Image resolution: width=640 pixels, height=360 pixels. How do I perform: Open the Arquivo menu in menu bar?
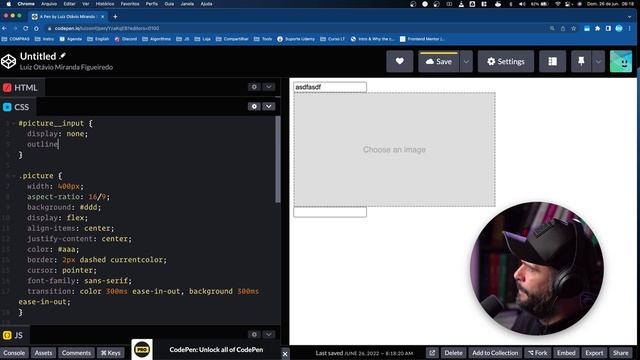[49, 4]
